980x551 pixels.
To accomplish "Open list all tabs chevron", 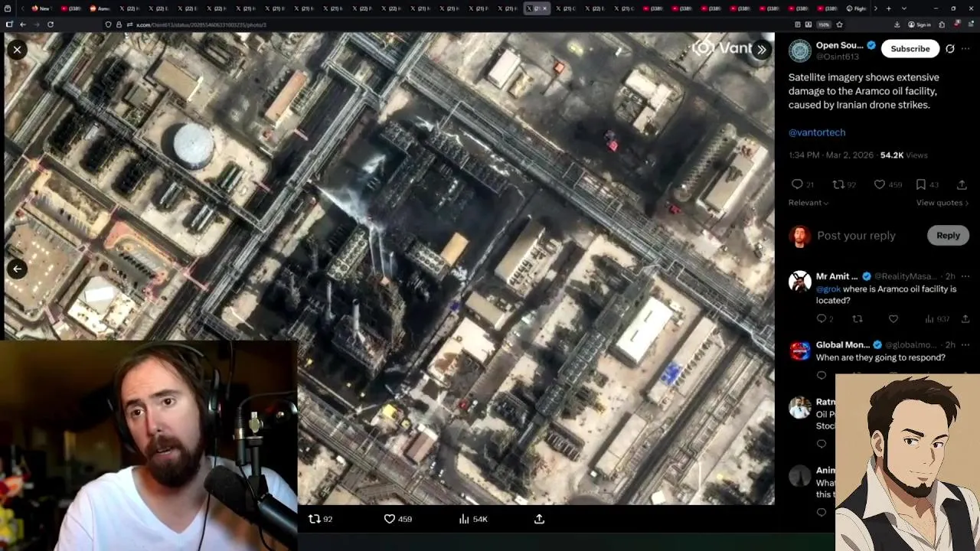I will (x=904, y=8).
